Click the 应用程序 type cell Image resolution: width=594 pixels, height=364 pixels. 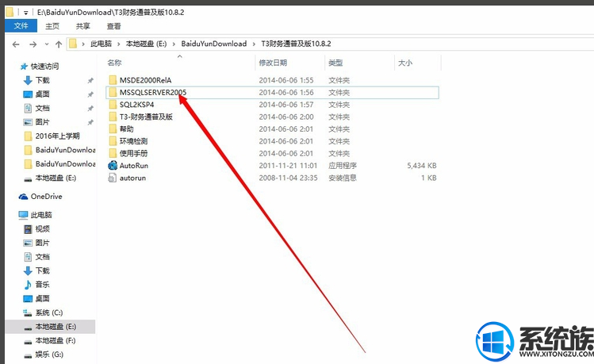tap(343, 166)
